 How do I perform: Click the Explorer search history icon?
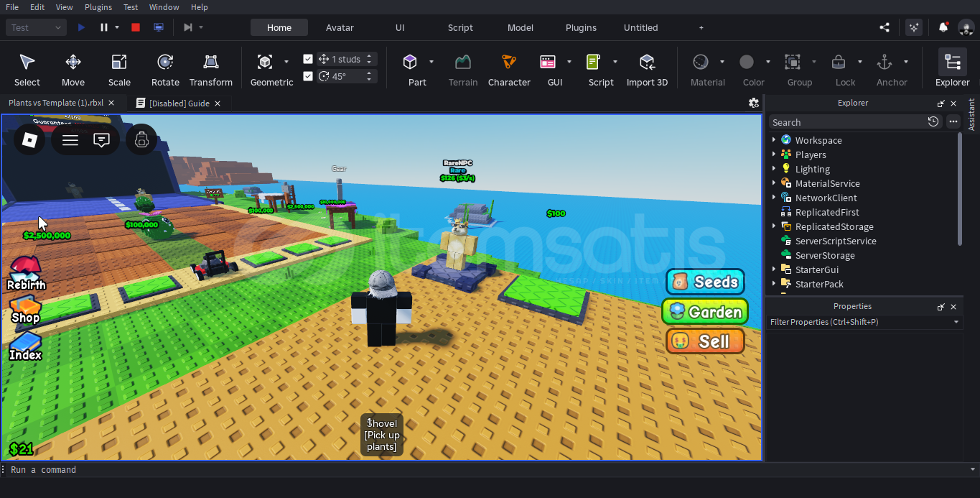[933, 121]
